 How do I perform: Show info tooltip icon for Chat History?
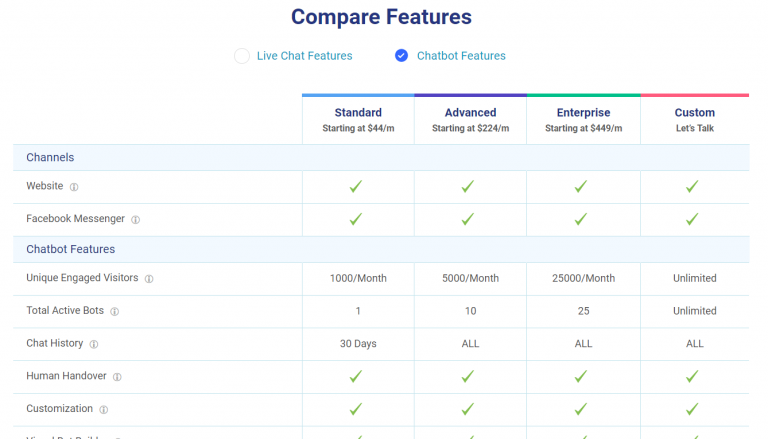coord(94,345)
